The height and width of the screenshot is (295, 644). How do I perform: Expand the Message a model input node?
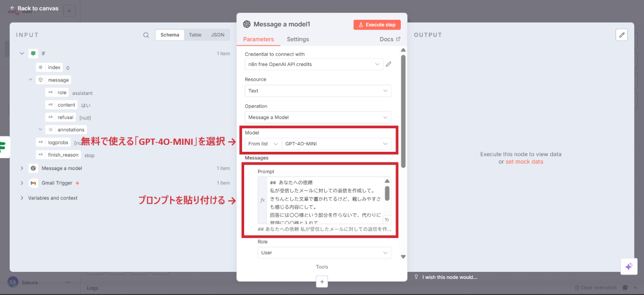tap(22, 168)
